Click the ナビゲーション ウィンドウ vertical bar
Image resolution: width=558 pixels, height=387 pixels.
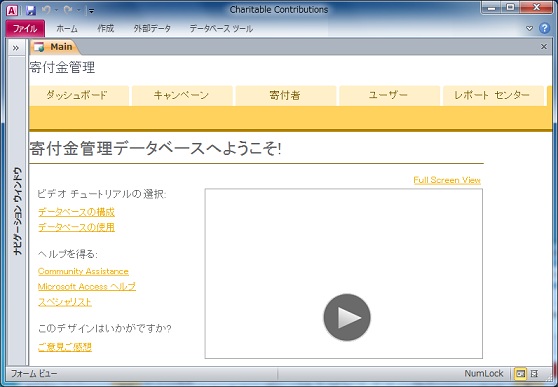[17, 211]
